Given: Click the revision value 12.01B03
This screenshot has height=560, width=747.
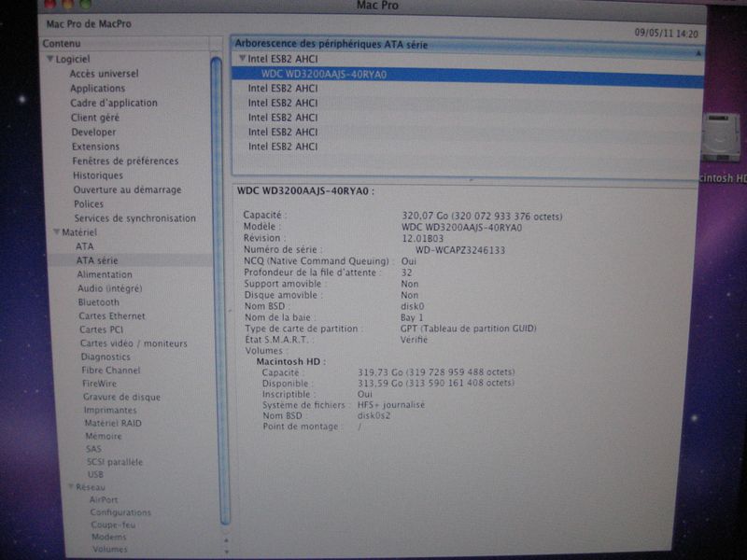Looking at the screenshot, I should click(x=422, y=239).
